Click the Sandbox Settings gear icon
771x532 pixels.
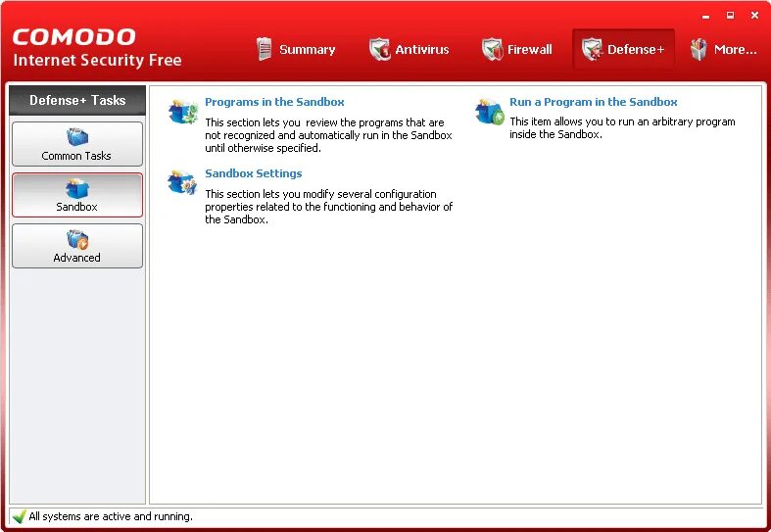182,182
